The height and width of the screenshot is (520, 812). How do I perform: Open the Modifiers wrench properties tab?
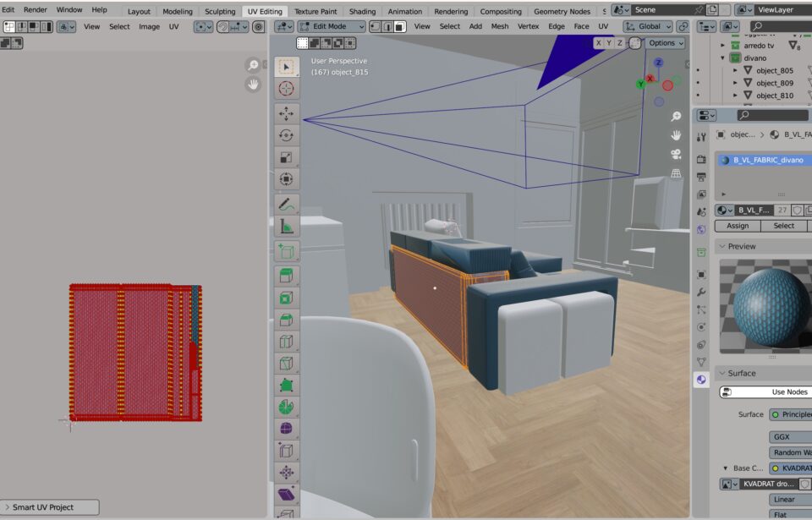tap(701, 292)
